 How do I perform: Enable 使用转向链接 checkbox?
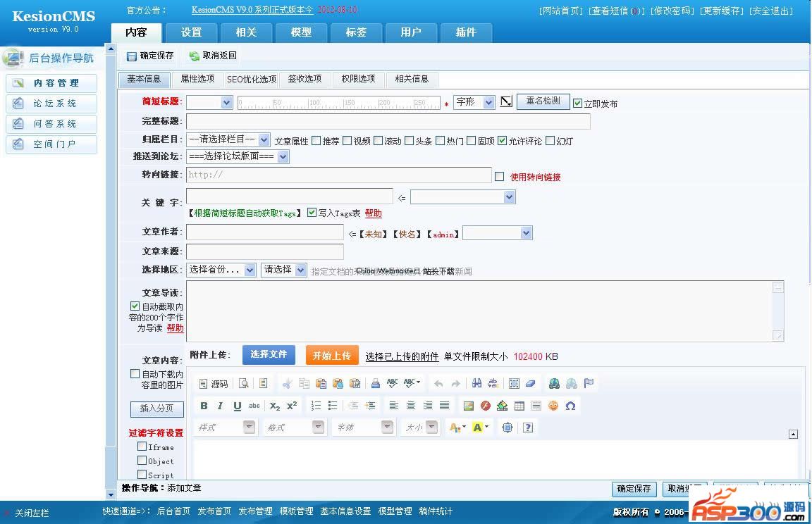click(x=499, y=176)
